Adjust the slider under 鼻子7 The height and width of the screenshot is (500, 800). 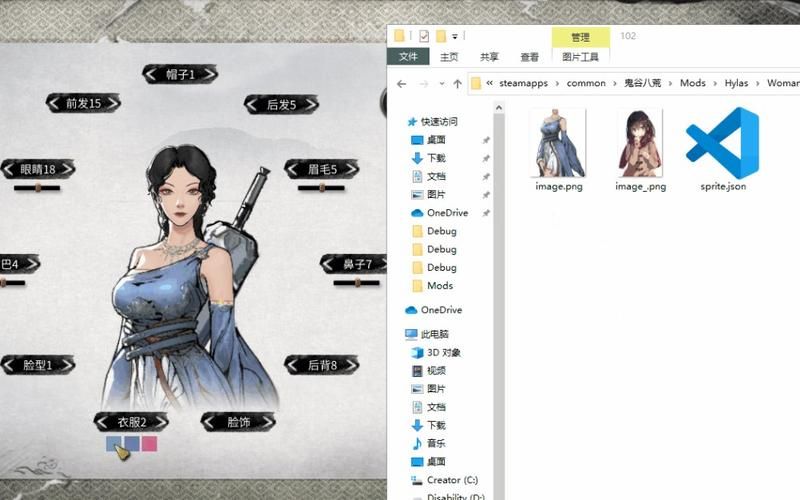[357, 282]
